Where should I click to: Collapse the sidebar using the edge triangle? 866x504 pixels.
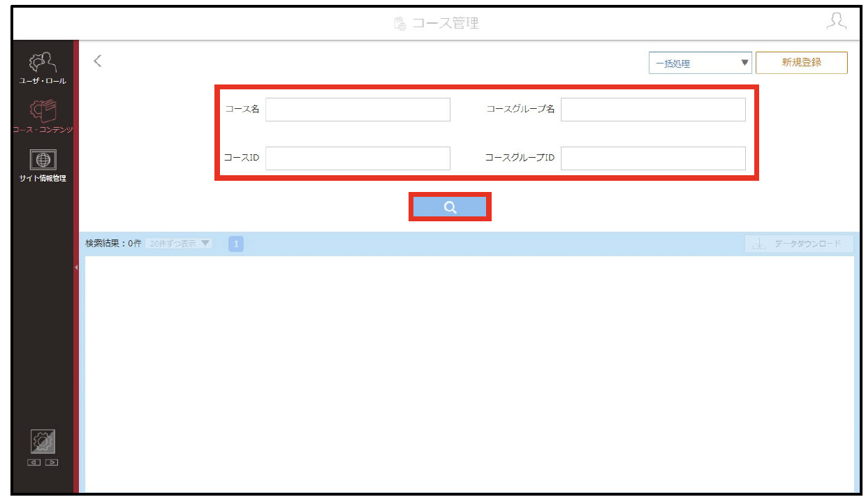click(x=75, y=267)
